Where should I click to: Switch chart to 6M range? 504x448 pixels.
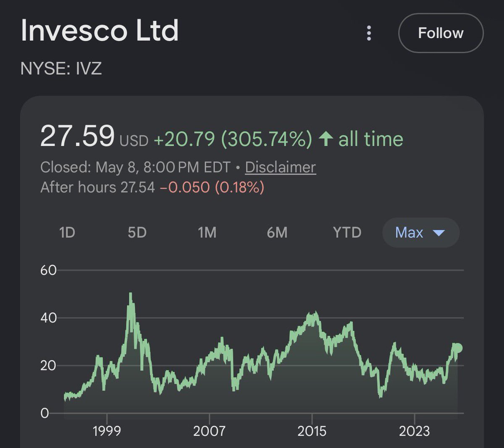pyautogui.click(x=277, y=232)
